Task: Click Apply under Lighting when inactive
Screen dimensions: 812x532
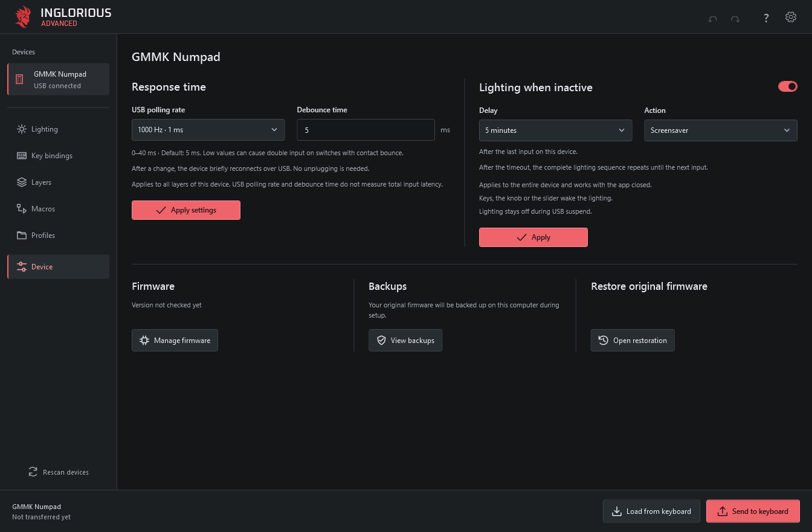Action: pyautogui.click(x=533, y=237)
